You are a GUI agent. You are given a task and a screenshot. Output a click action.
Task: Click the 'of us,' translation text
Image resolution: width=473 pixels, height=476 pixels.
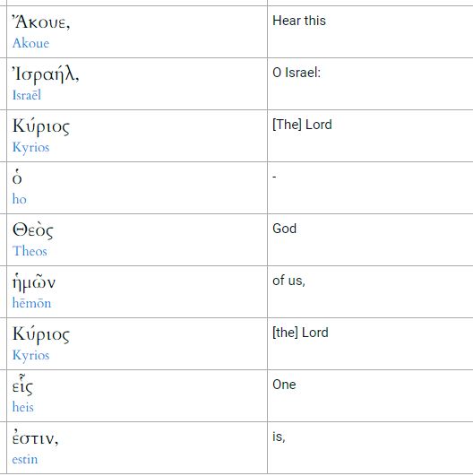pos(288,281)
